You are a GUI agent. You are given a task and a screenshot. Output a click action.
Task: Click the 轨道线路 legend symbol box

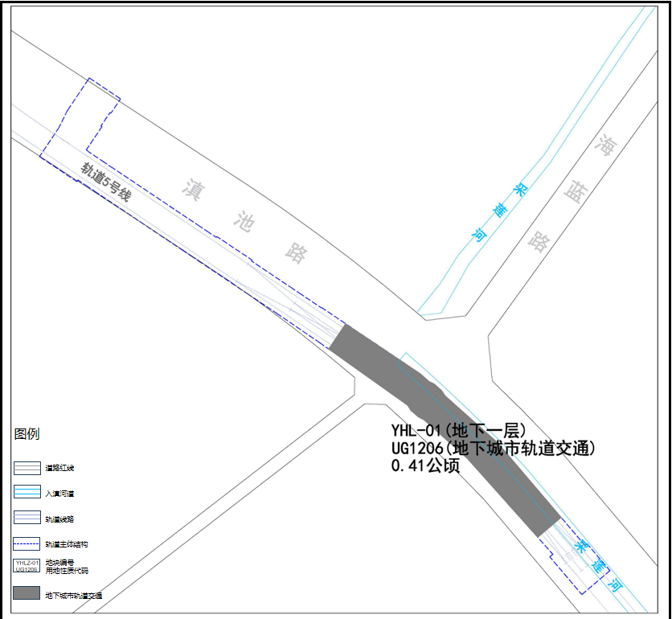click(27, 518)
